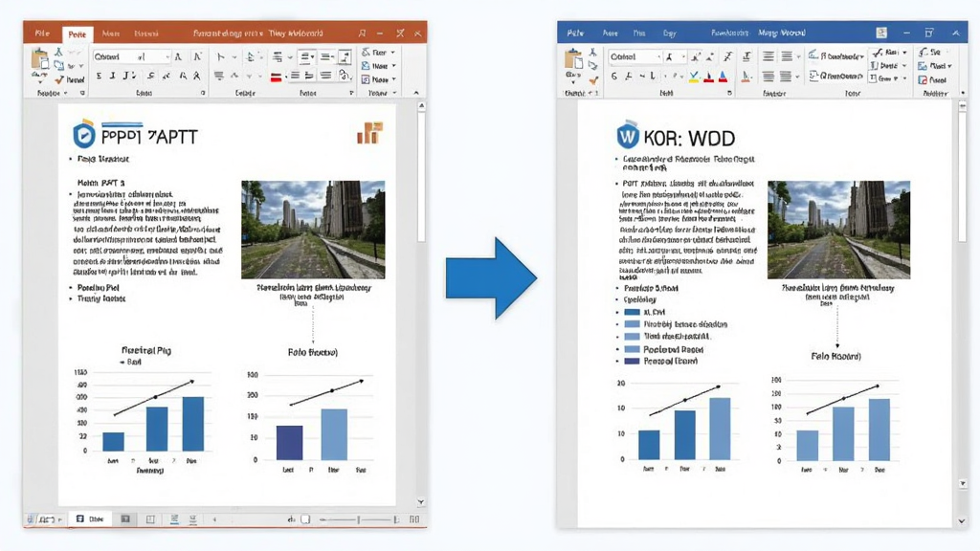The width and height of the screenshot is (980, 551).
Task: Click the Paste clipboard icon in the PowerPoint window
Action: pos(40,60)
